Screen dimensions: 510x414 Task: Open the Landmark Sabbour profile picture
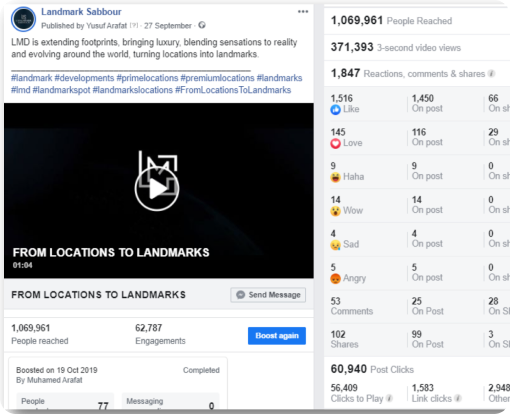23,19
